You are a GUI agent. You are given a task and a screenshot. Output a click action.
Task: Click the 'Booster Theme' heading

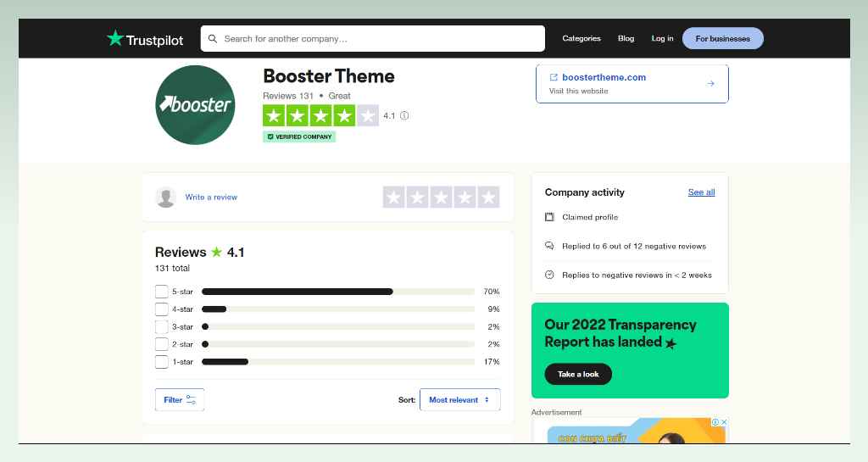point(329,75)
